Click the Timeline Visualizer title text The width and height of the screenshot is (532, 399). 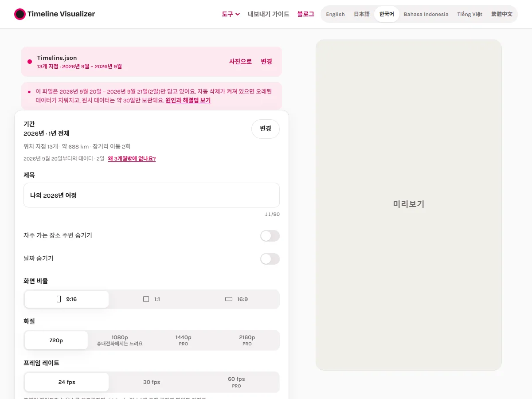pyautogui.click(x=61, y=14)
